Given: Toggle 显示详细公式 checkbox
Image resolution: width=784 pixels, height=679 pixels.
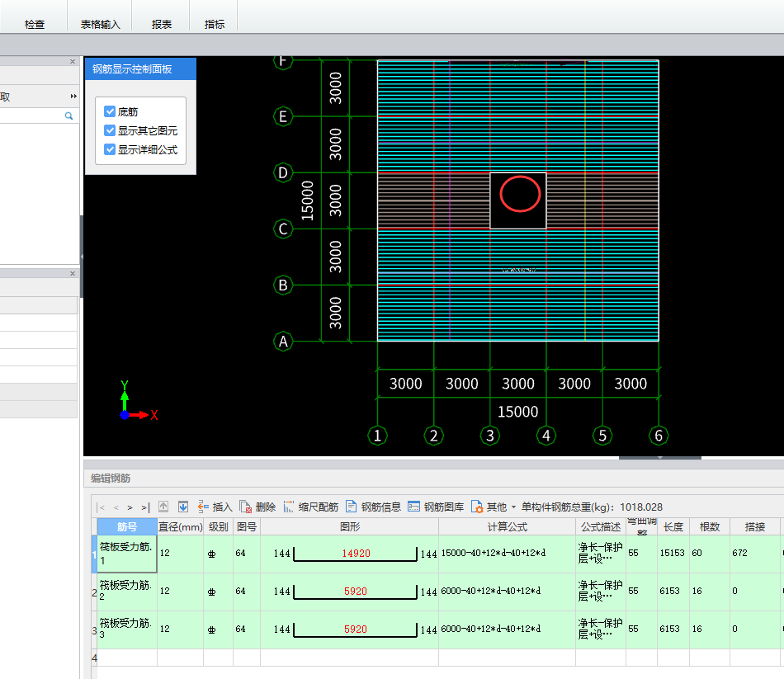Looking at the screenshot, I should [x=110, y=149].
